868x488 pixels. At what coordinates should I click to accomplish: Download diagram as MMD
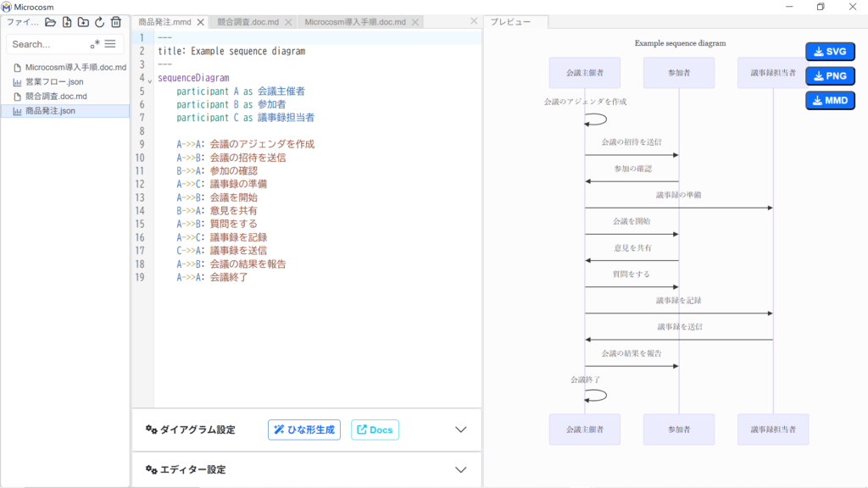[x=830, y=101]
